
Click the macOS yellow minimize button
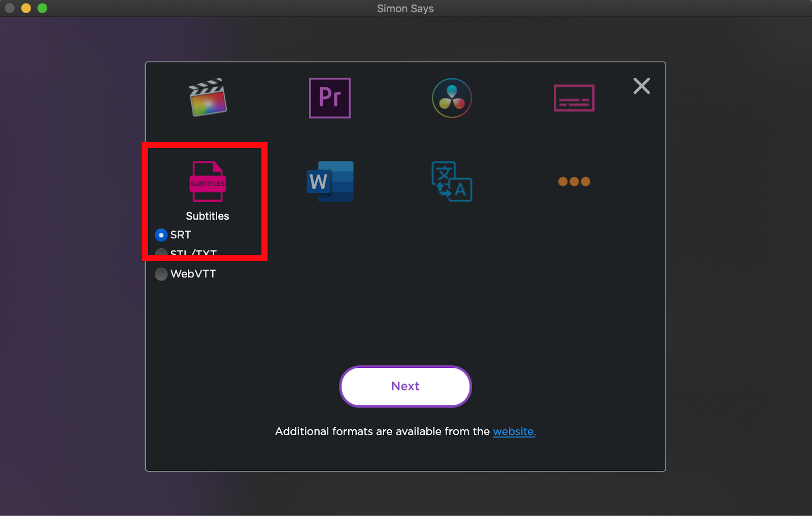(x=26, y=8)
